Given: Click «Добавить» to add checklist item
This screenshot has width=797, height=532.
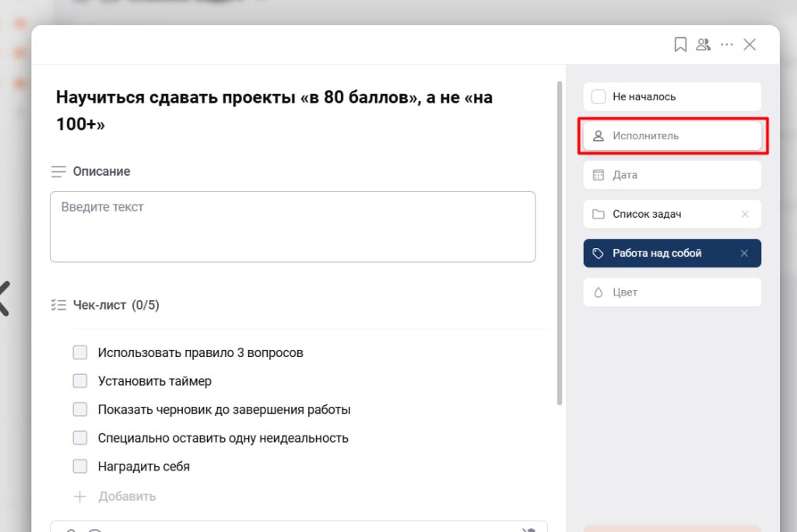Looking at the screenshot, I should [127, 496].
